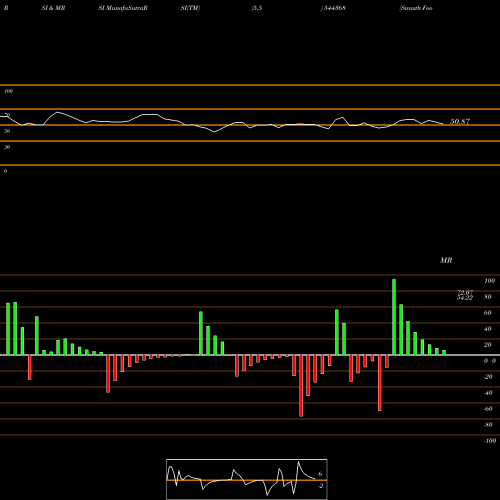Screen dimensions: 500x500
Task: Click the 40 label on MR axis
Action: [x=488, y=329]
